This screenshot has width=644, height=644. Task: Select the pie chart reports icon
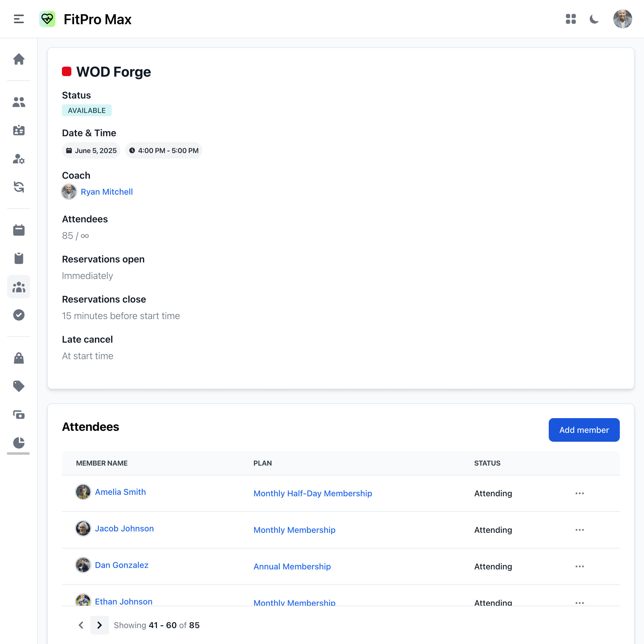point(19,443)
